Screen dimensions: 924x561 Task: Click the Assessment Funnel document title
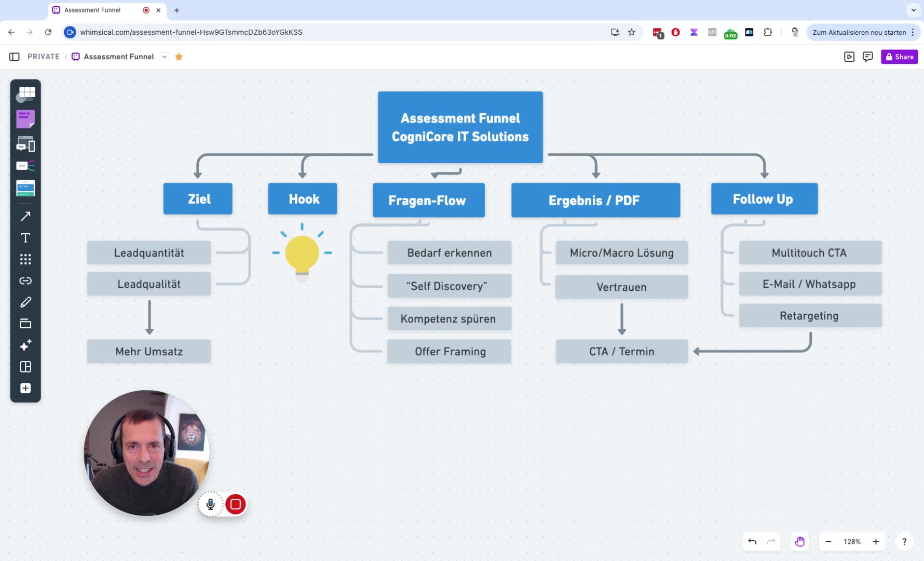[119, 57]
